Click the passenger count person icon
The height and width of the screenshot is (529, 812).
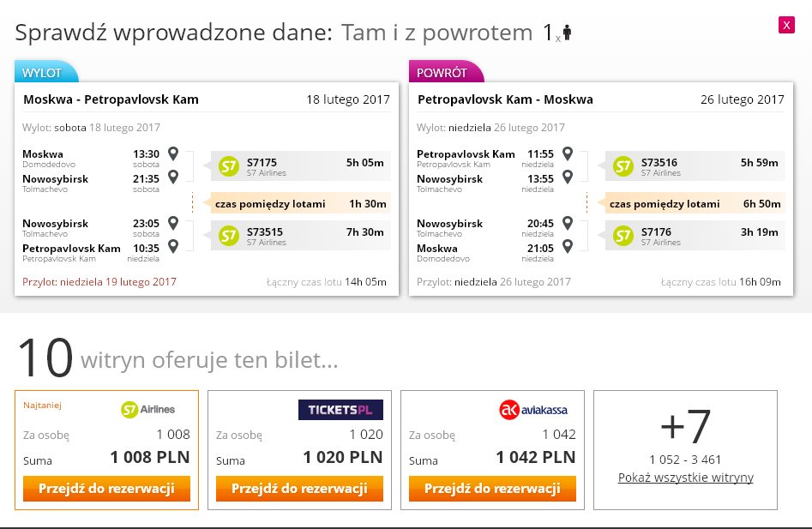pyautogui.click(x=567, y=33)
